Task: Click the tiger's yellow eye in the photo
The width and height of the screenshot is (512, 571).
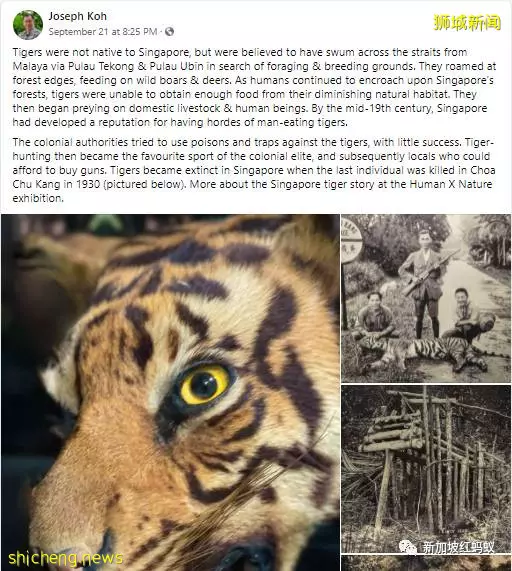Action: [x=204, y=385]
